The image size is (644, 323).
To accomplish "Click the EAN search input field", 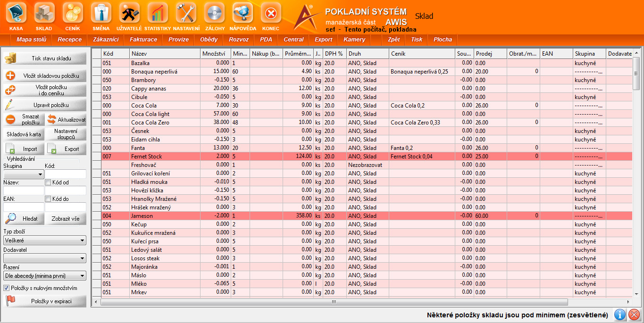I will point(24,207).
